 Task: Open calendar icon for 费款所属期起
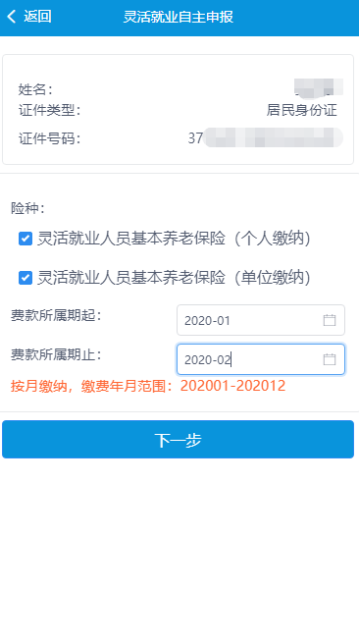(x=330, y=320)
